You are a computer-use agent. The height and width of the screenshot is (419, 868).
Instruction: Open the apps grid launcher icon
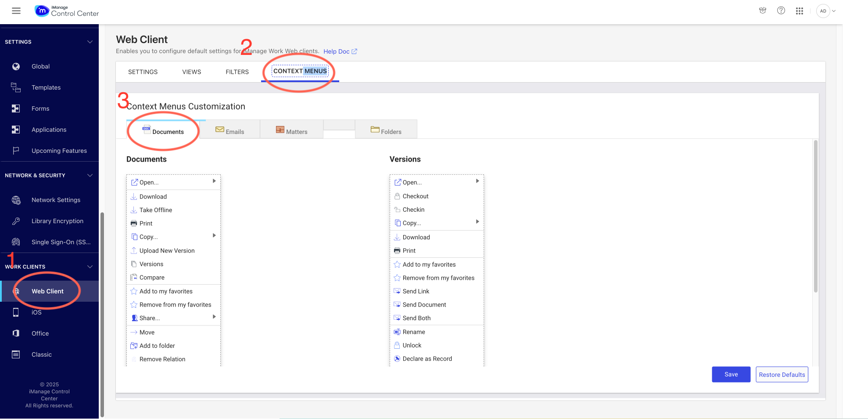(x=799, y=11)
